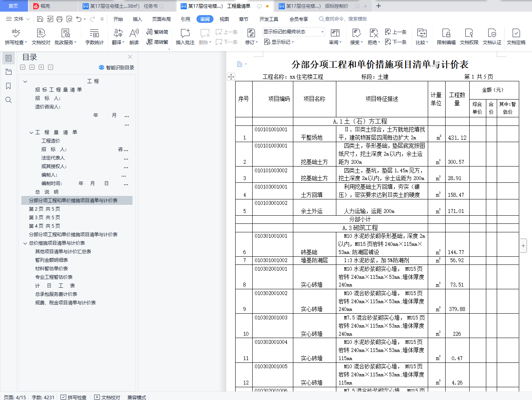Screen dimensions: 532x400
Task: Collapse the 工程量清单 outline node
Action: (x=31, y=132)
